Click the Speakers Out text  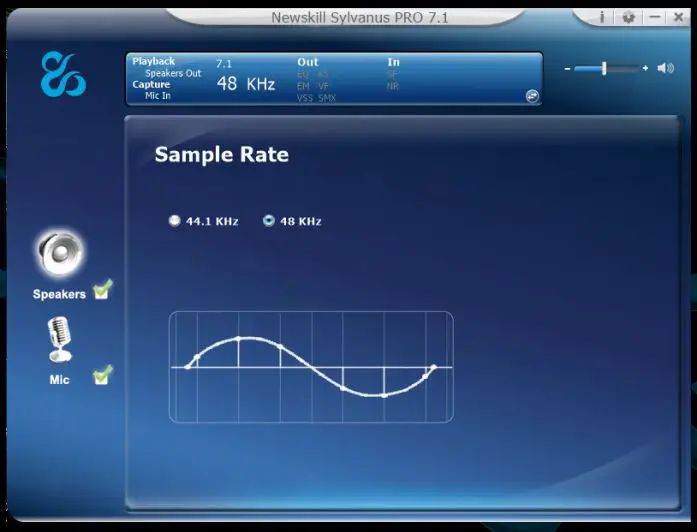(x=173, y=73)
